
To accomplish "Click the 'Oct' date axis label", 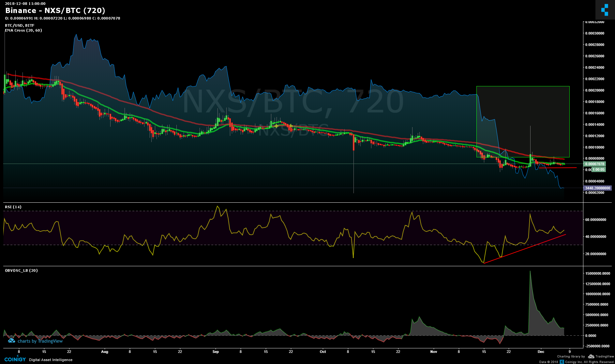I will tap(323, 352).
